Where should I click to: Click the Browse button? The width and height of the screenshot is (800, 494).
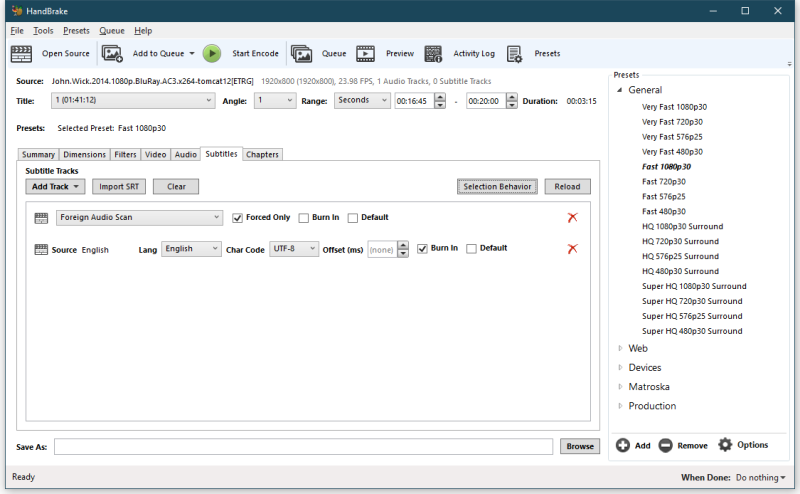coord(579,447)
